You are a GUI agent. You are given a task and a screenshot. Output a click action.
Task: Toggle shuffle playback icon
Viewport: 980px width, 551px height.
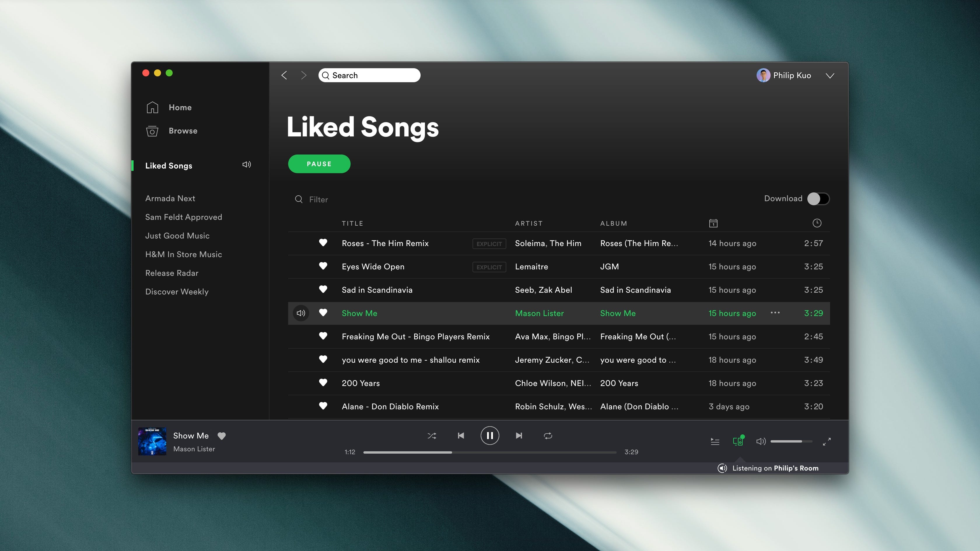point(432,436)
